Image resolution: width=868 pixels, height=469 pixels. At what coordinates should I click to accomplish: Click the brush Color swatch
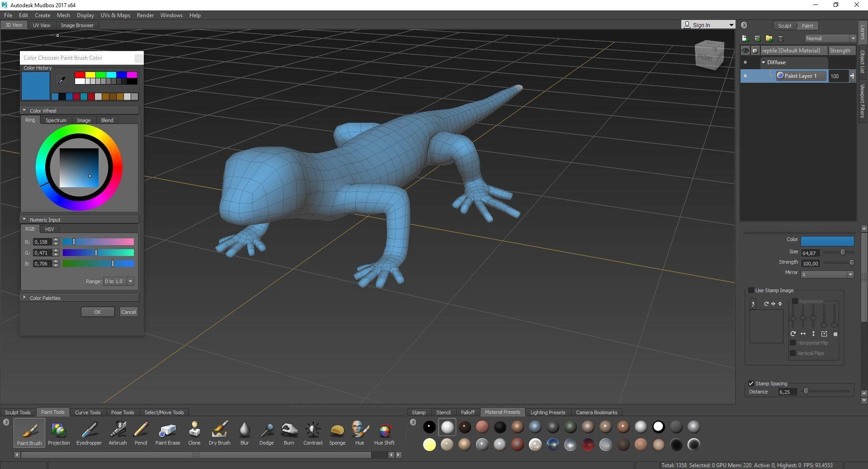tap(827, 241)
